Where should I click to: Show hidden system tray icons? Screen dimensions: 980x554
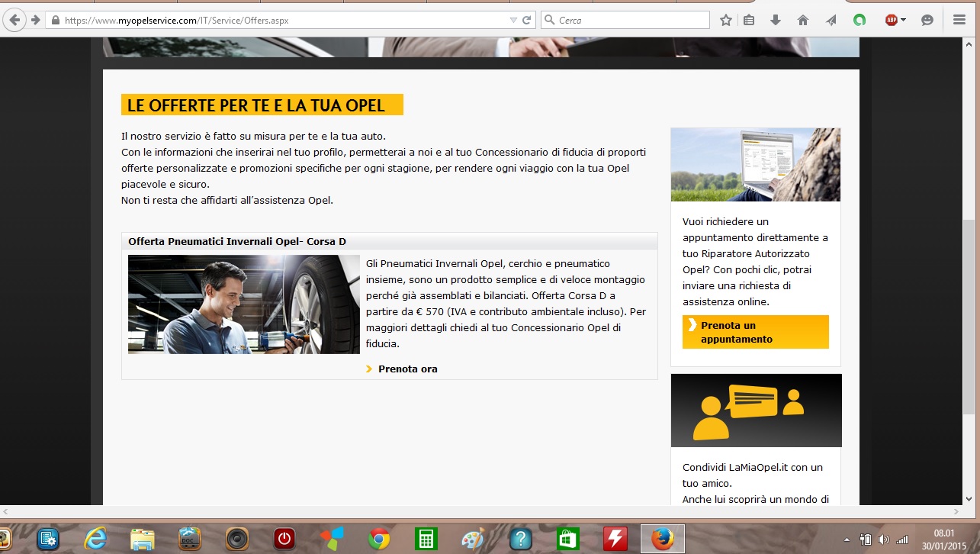coord(847,540)
